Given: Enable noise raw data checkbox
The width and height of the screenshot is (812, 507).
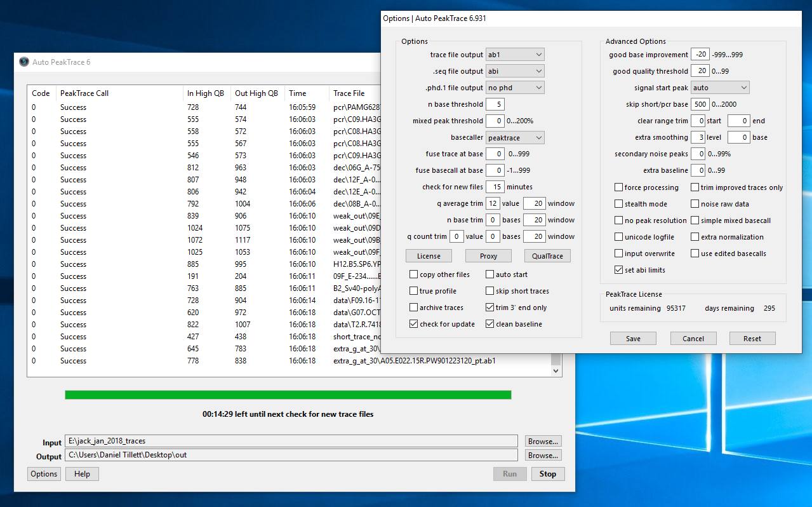Looking at the screenshot, I should [695, 204].
